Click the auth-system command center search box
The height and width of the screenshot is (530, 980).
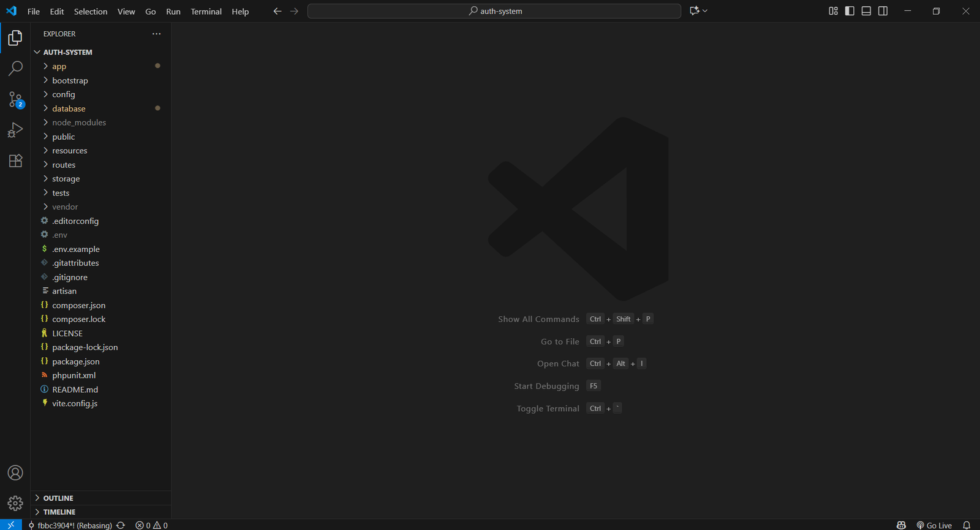pos(494,11)
